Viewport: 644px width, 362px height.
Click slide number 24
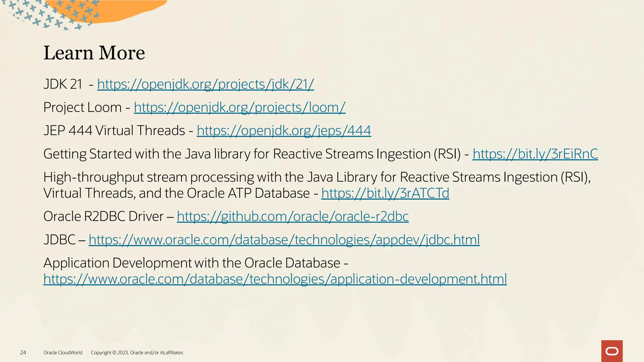coord(23,353)
